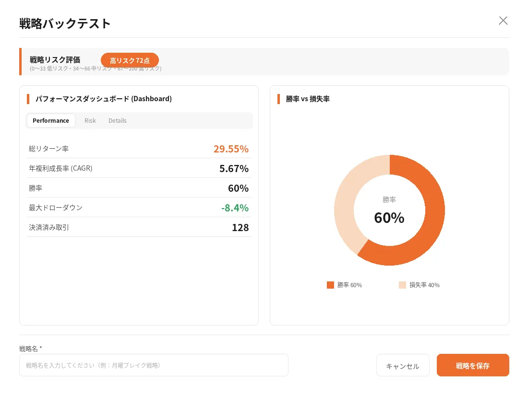Click the risk range description text

96,69
